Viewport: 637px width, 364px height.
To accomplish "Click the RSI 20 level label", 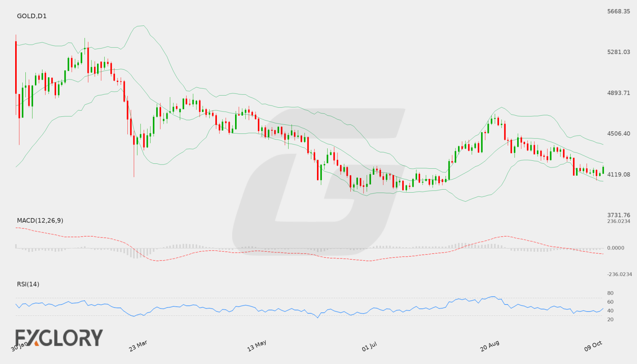I will (x=610, y=319).
